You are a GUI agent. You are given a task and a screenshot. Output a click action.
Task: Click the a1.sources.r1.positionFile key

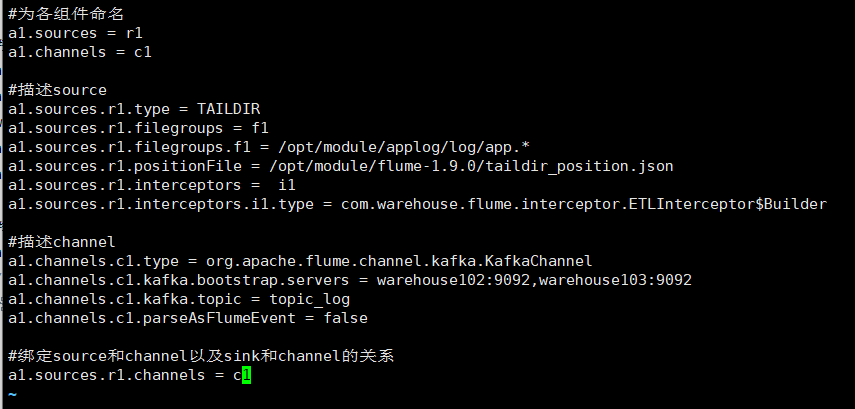click(113, 166)
